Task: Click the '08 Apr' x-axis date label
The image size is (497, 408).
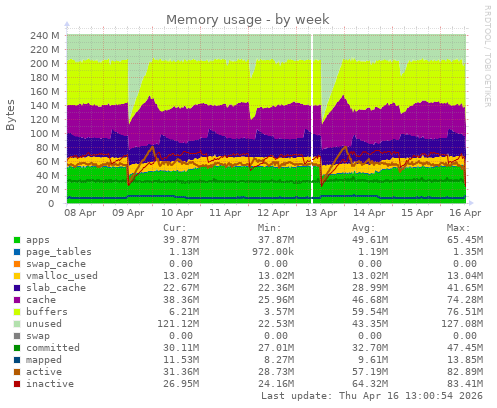Action: pos(80,213)
